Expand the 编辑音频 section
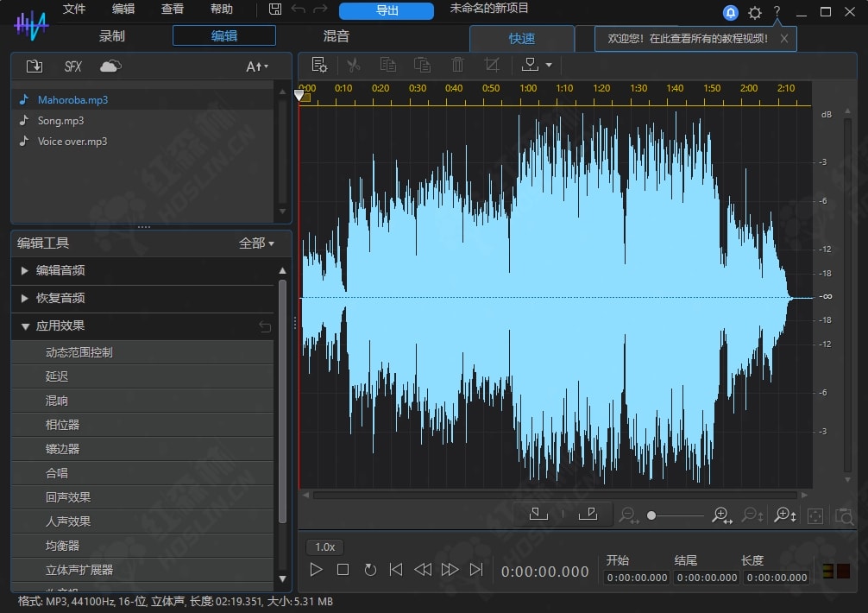868x613 pixels. (60, 270)
